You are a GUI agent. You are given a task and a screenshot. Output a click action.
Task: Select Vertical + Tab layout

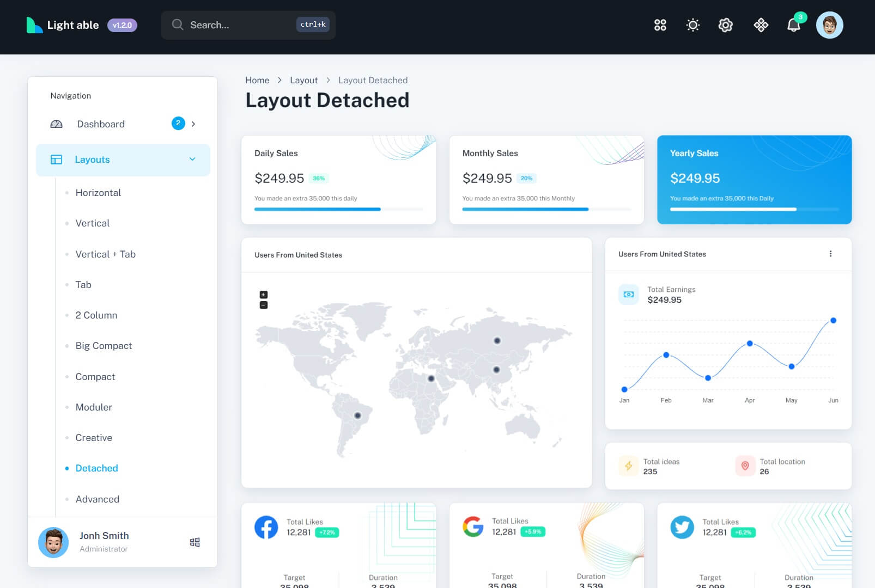tap(105, 254)
